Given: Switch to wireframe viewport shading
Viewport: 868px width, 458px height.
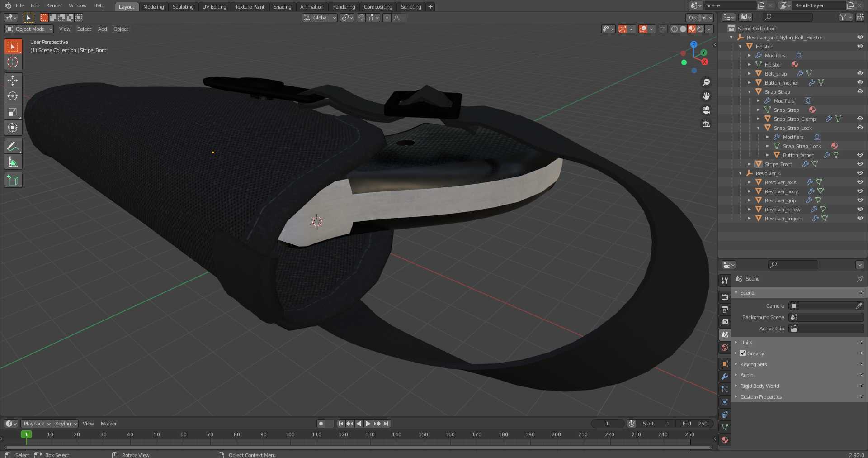Looking at the screenshot, I should 675,29.
